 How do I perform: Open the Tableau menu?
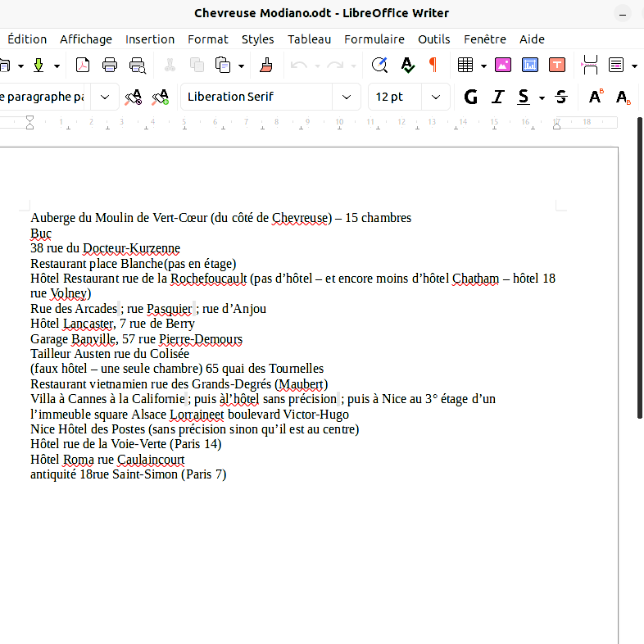point(309,39)
